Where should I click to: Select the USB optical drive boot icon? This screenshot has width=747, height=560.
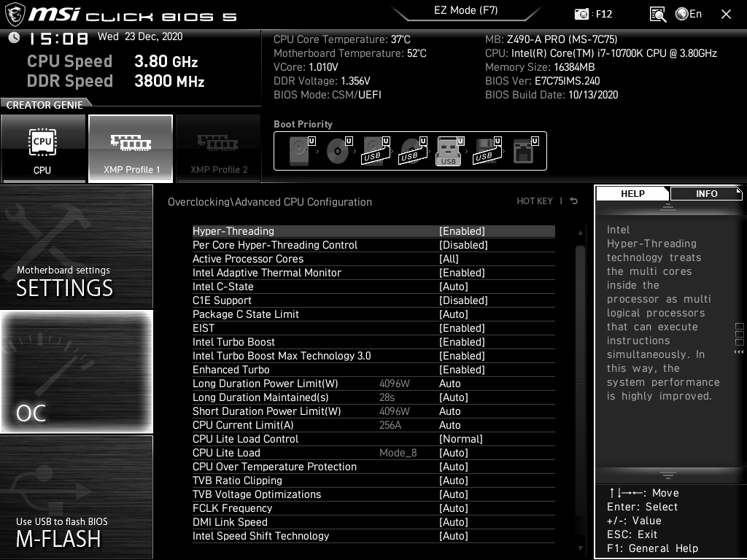pos(413,150)
